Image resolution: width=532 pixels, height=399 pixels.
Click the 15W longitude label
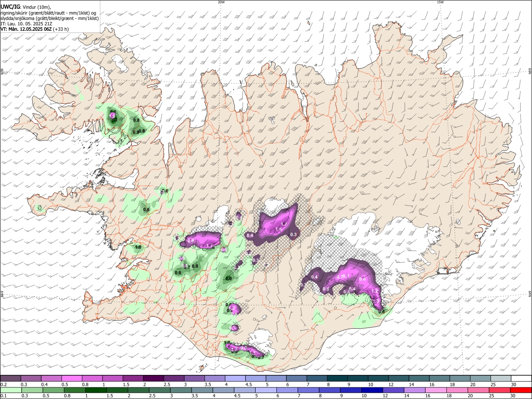point(440,2)
